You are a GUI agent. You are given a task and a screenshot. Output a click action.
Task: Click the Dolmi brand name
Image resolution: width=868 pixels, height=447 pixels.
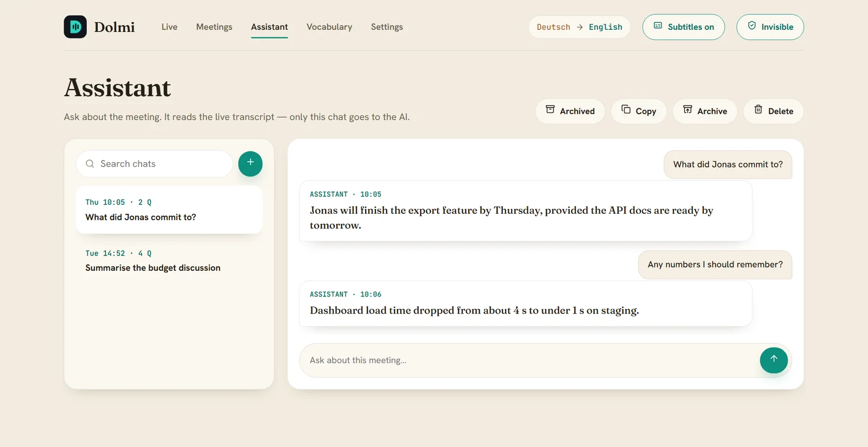click(x=114, y=27)
